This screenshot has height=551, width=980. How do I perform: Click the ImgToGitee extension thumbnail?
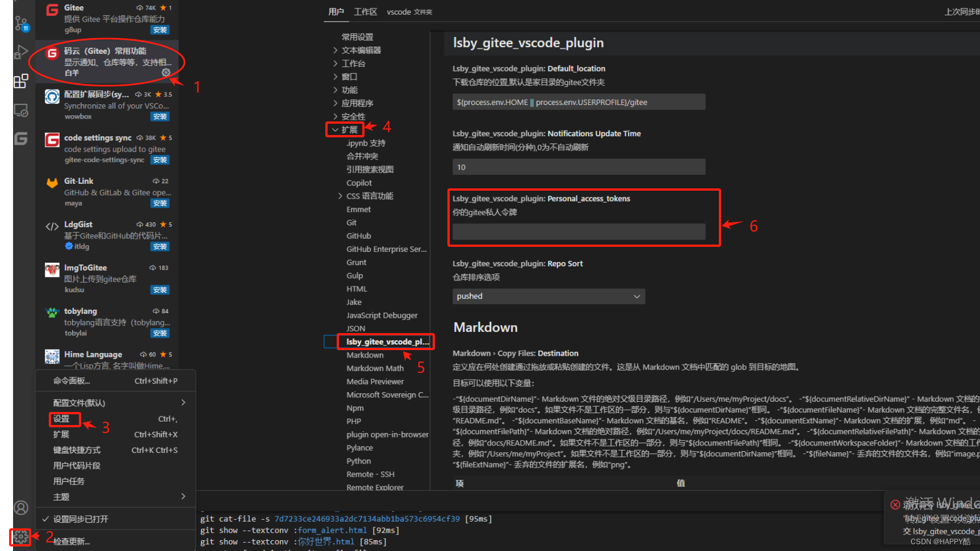click(52, 270)
